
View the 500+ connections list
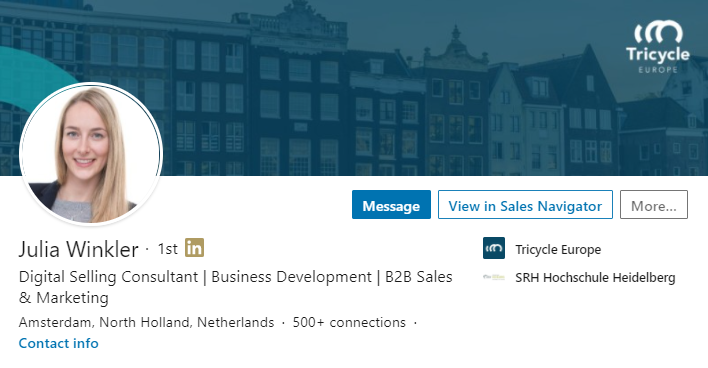(x=349, y=322)
